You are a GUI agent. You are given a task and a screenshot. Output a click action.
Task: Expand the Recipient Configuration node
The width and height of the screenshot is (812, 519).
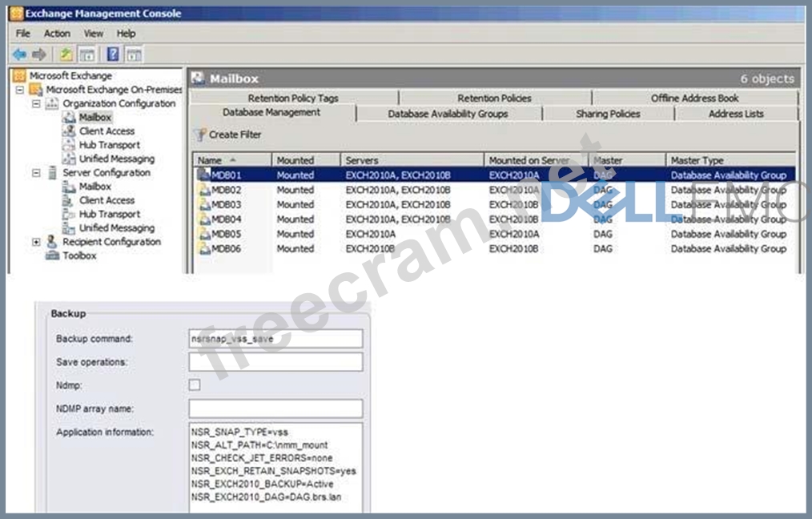point(36,242)
